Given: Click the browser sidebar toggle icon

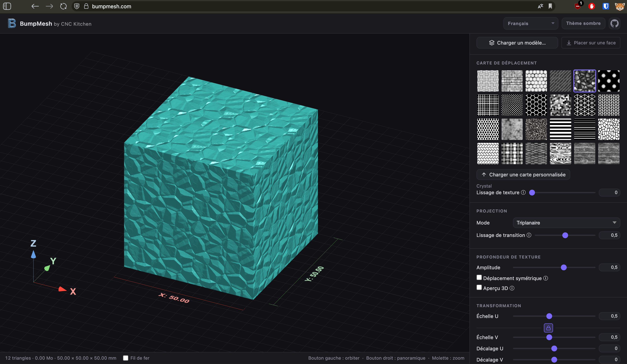Looking at the screenshot, I should coord(7,6).
